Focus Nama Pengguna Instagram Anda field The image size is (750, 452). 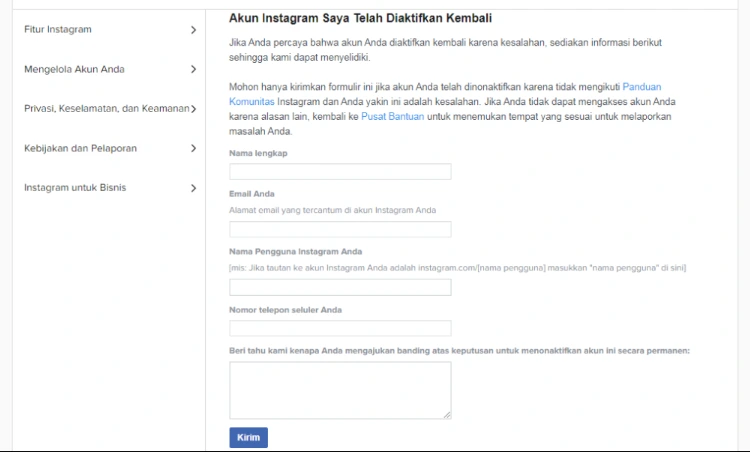(340, 287)
